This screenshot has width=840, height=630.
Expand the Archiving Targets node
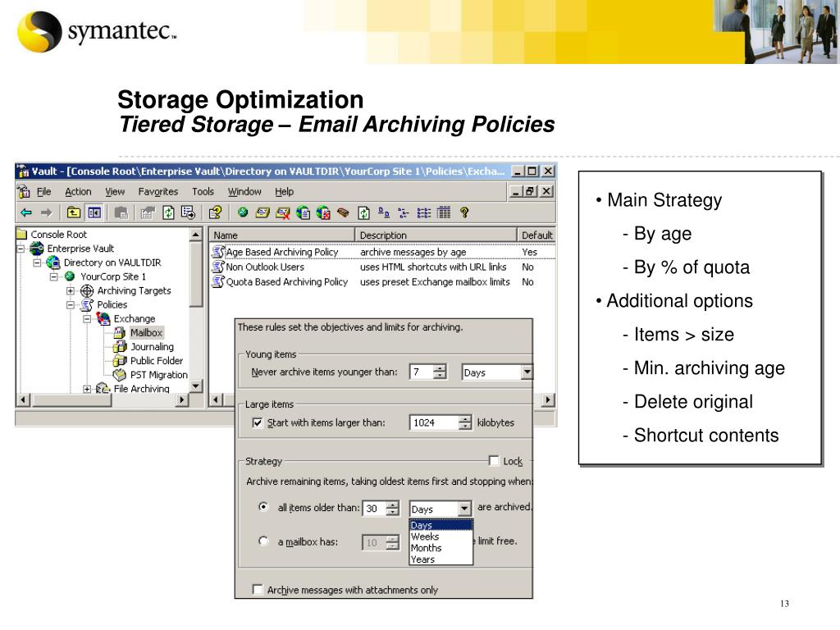(x=71, y=291)
